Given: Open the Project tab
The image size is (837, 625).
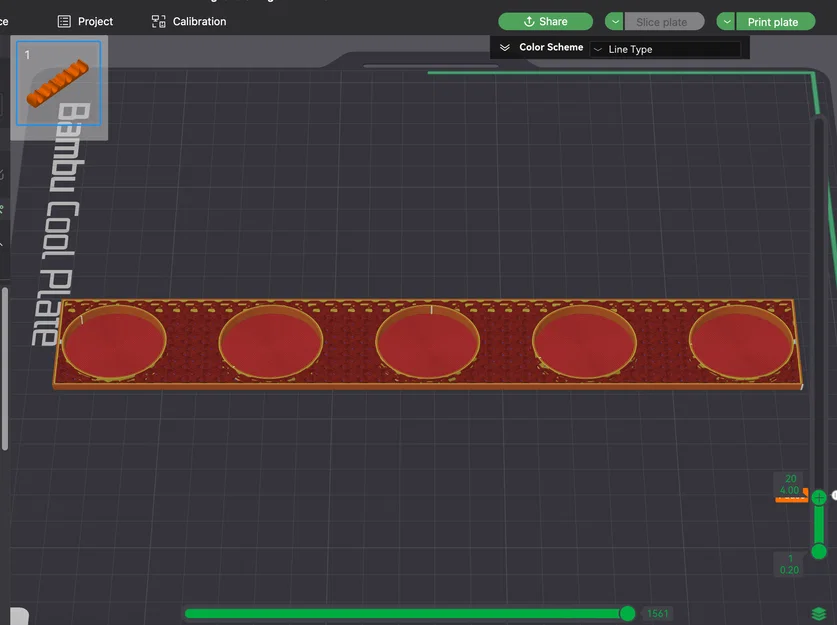Looking at the screenshot, I should (x=85, y=21).
